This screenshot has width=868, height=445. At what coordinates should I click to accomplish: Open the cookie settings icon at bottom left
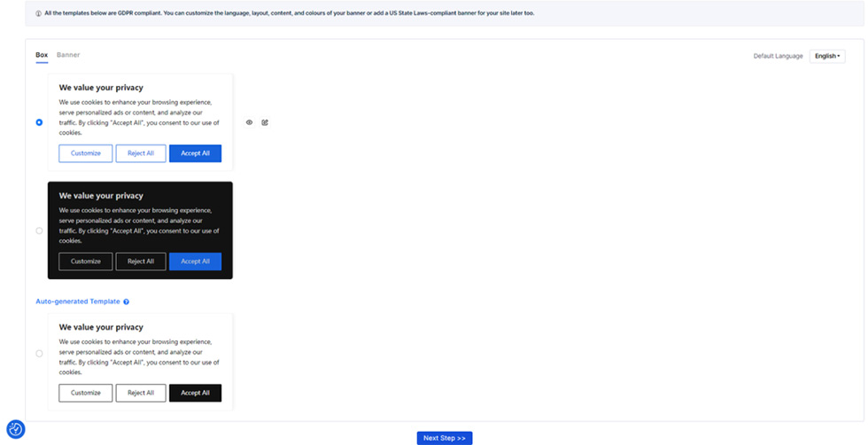15,429
